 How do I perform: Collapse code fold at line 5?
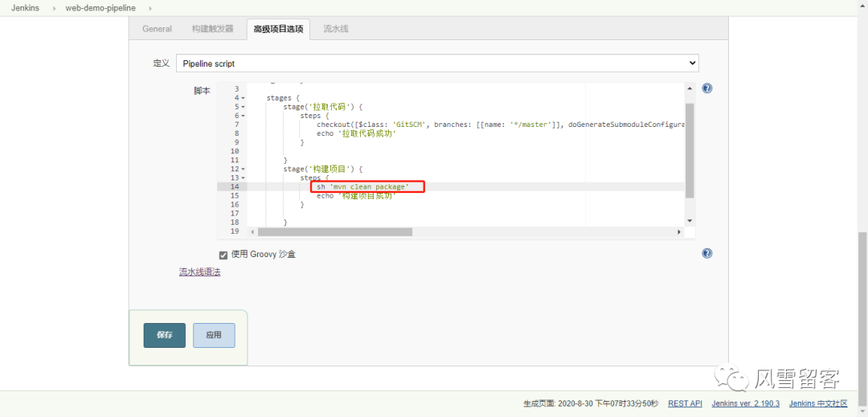[243, 107]
